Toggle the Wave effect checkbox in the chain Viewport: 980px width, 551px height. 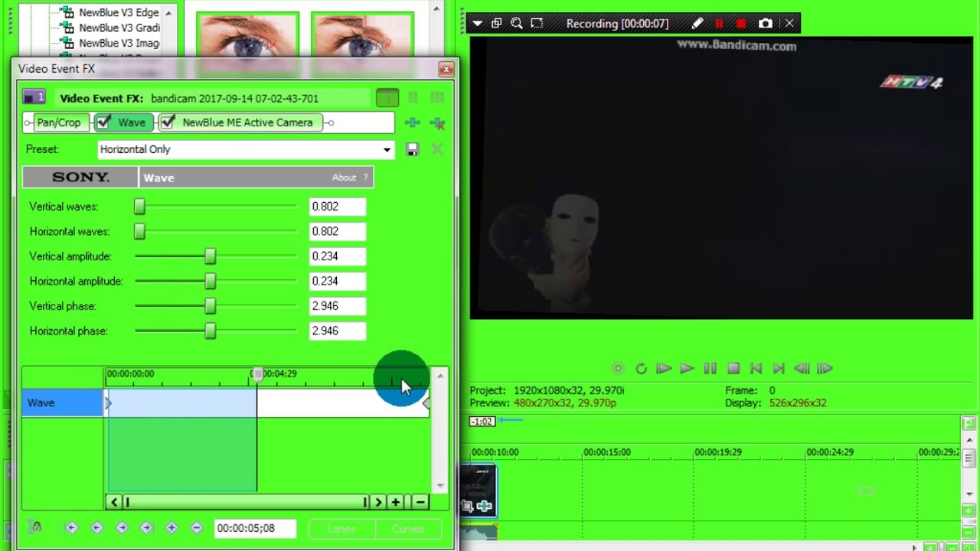point(104,122)
